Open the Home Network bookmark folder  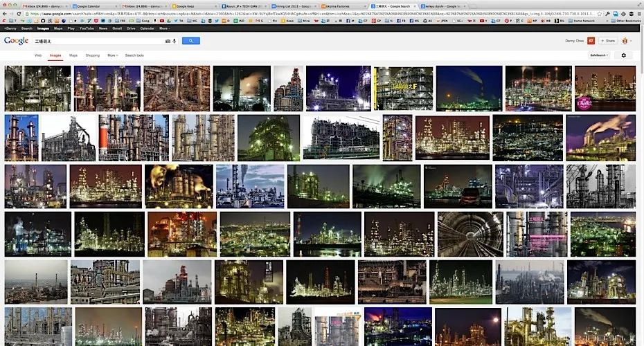tap(582, 21)
